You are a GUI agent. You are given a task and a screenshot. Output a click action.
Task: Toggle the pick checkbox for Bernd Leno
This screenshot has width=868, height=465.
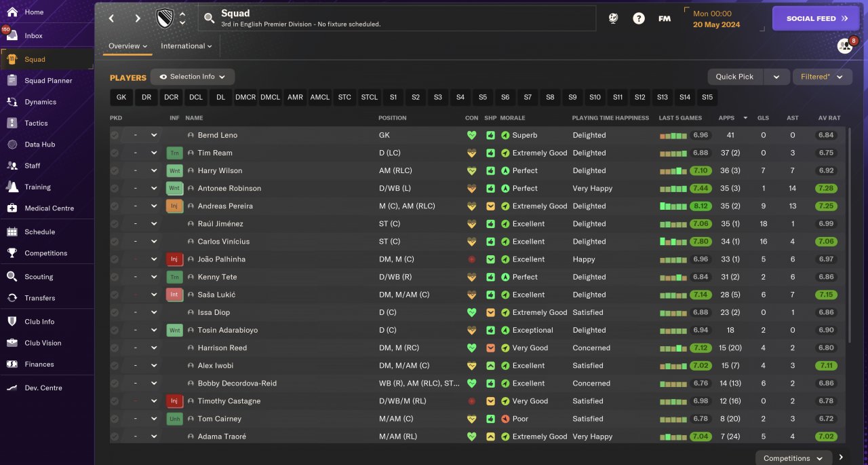[115, 135]
